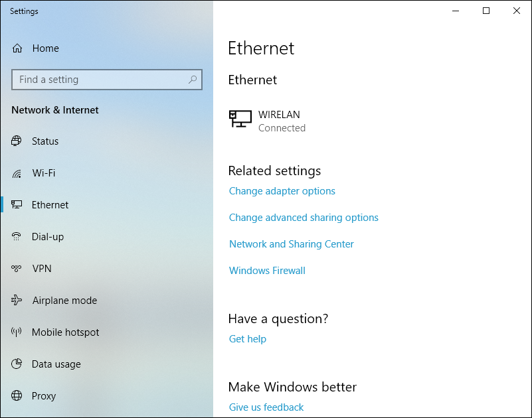Viewport: 532px width, 418px height.
Task: Click the Make Windows better heading
Action: (x=292, y=387)
